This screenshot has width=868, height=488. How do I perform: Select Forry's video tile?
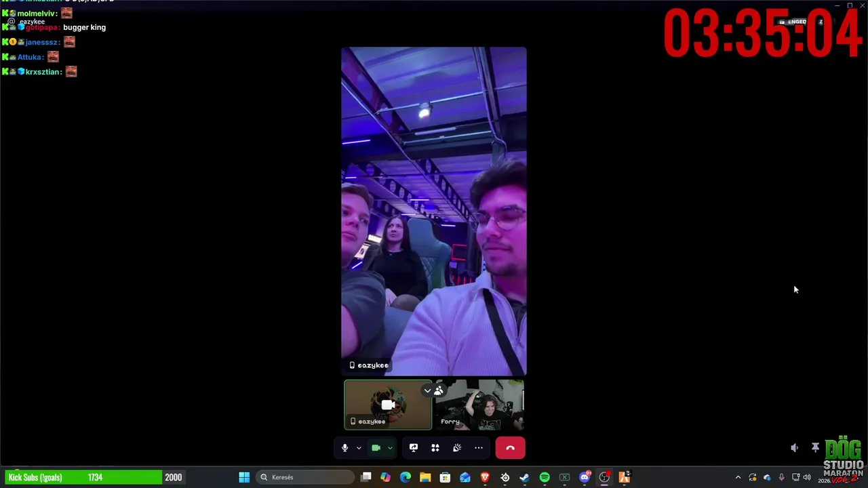coord(479,405)
